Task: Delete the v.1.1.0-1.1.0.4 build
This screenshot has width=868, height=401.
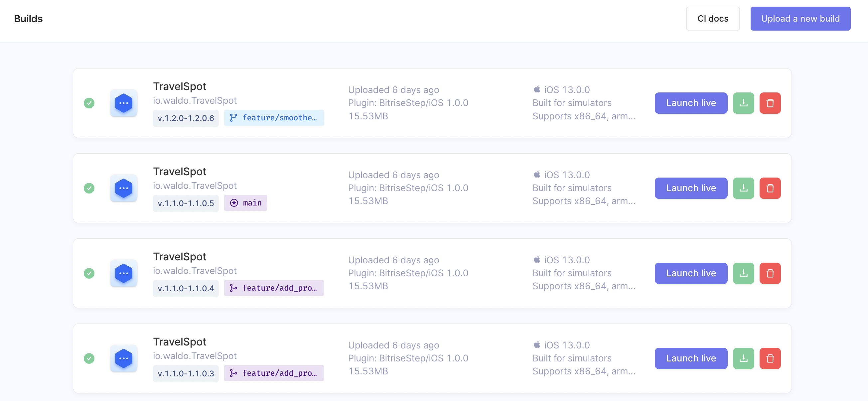Action: coord(770,273)
